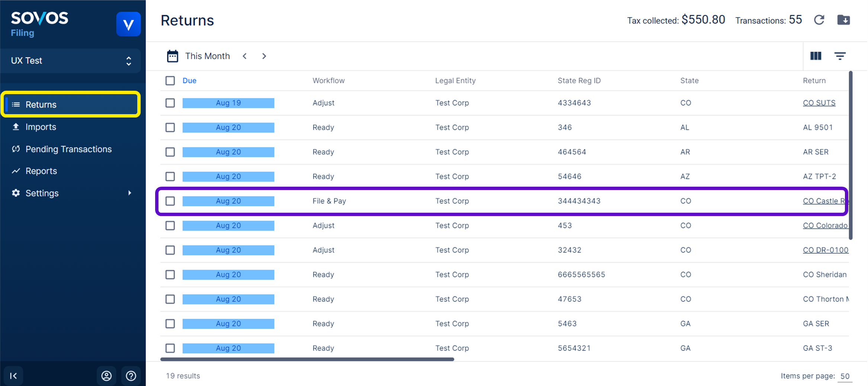Image resolution: width=868 pixels, height=386 pixels.
Task: Change items per page value 50
Action: point(845,376)
